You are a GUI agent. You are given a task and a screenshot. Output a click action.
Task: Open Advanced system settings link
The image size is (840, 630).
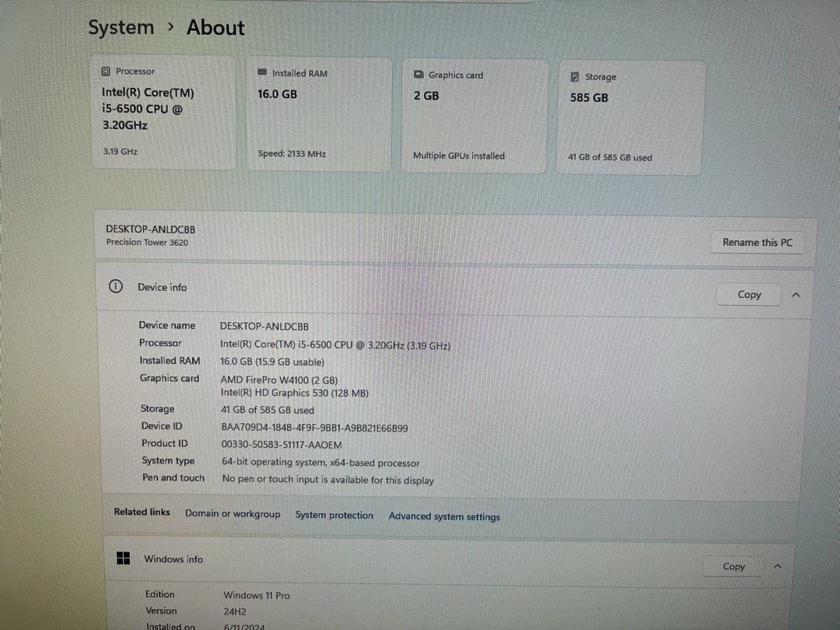coord(444,516)
